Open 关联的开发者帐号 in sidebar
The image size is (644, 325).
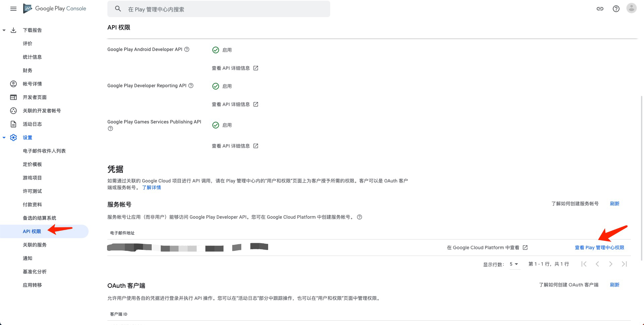coord(42,111)
